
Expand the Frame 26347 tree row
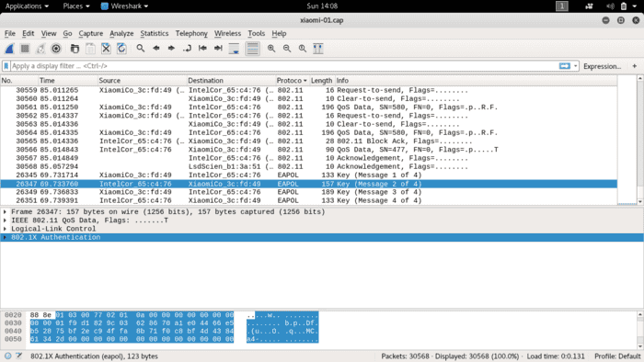[x=5, y=212]
